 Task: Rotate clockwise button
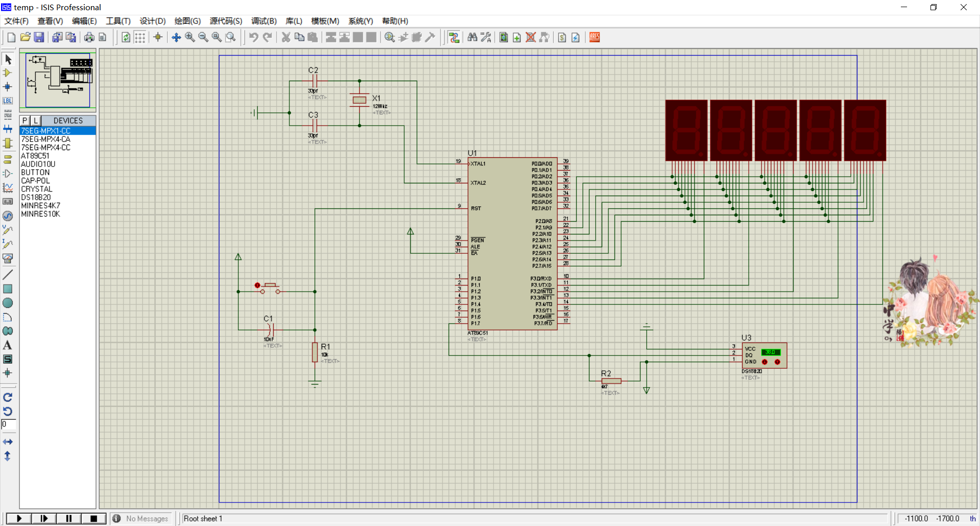pos(8,397)
